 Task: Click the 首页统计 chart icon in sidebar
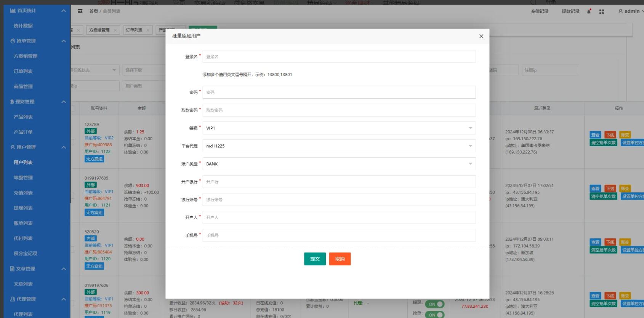[x=13, y=11]
